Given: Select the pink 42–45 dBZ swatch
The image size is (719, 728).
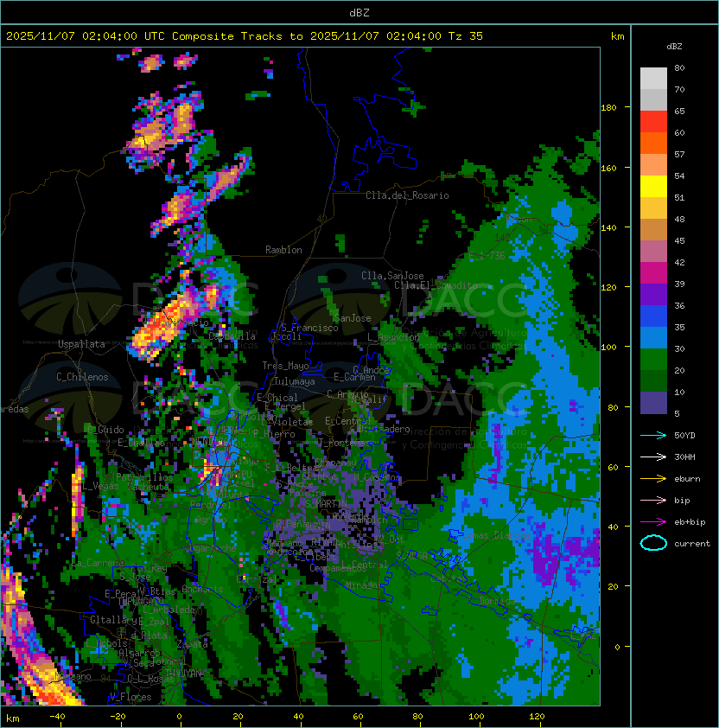Looking at the screenshot, I should coord(653,252).
